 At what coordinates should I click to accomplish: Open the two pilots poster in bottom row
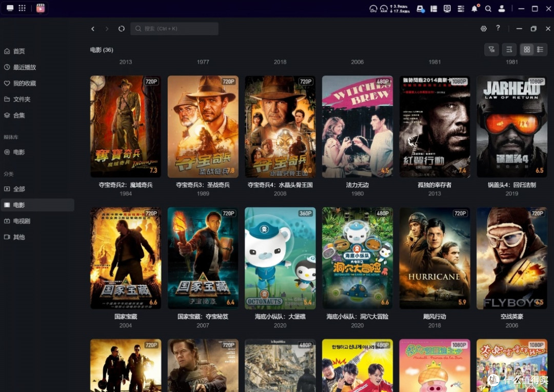(126, 365)
